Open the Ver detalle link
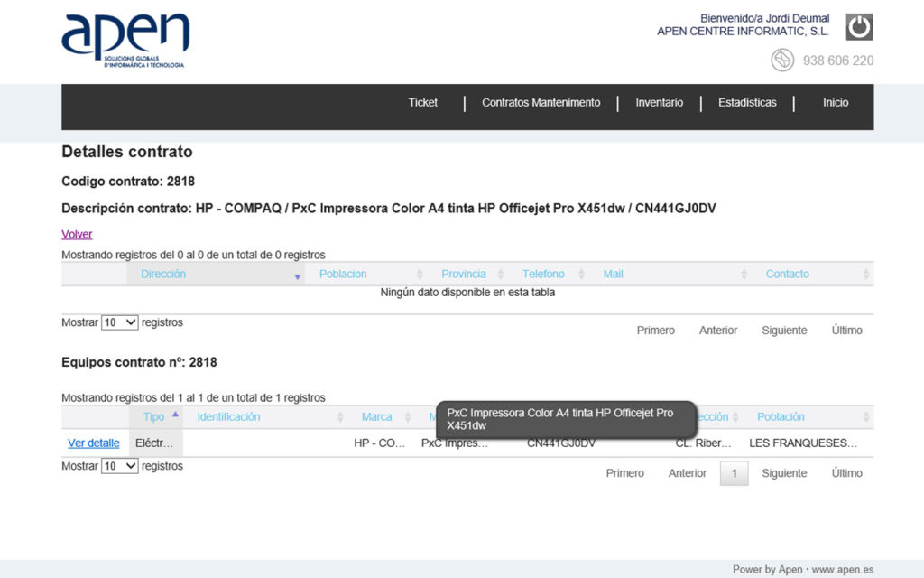 94,443
